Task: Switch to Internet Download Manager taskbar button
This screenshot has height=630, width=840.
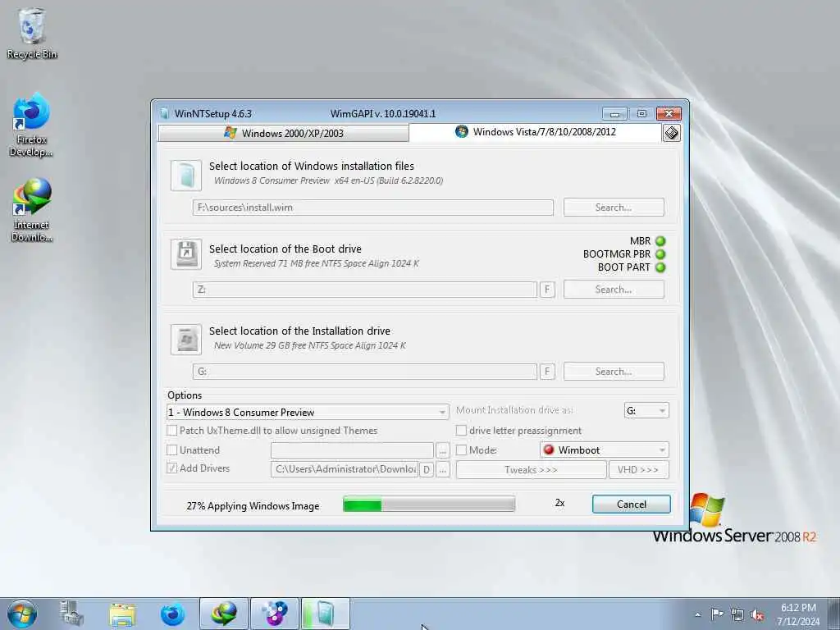Action: coord(224,614)
